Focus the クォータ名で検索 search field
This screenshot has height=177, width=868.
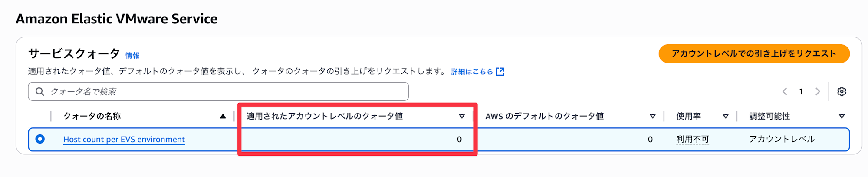coord(218,91)
